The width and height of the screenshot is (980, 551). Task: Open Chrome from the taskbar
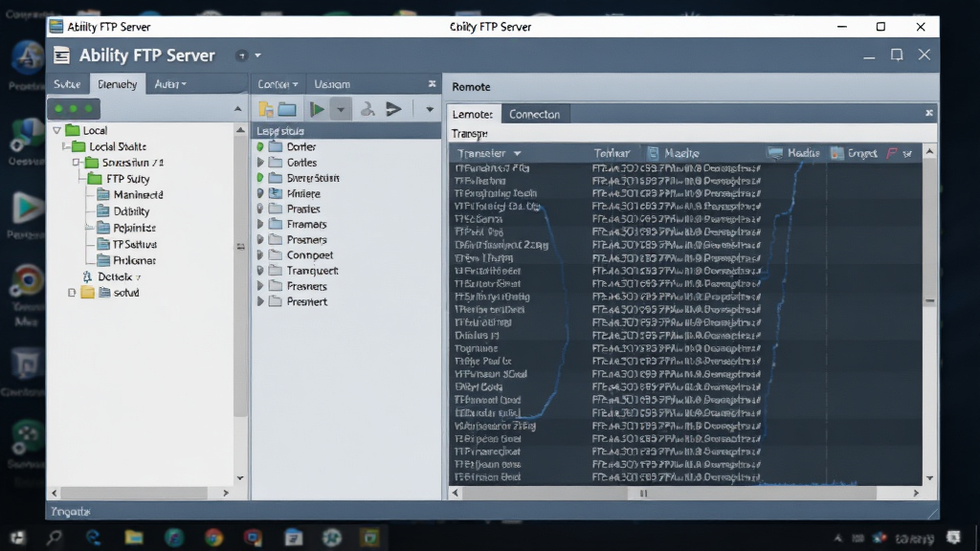(213, 538)
